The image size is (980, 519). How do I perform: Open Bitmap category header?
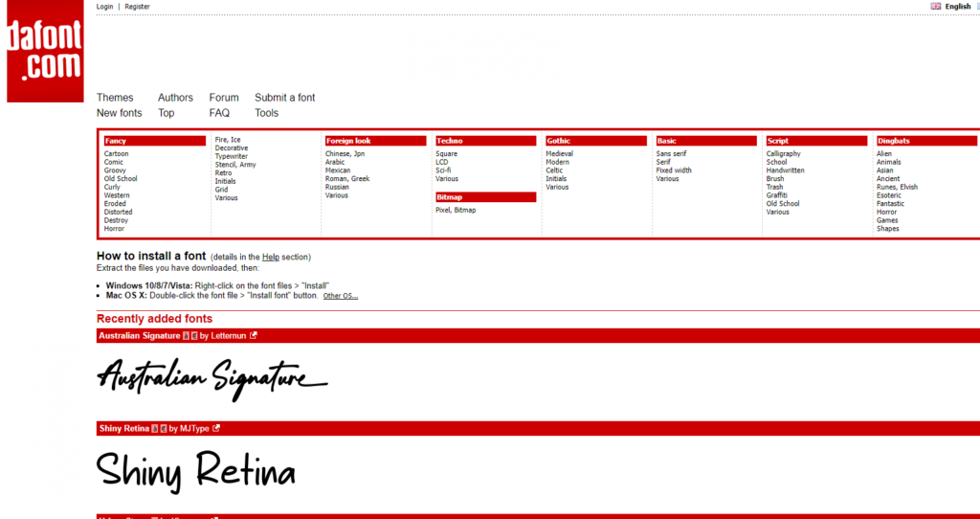click(x=485, y=197)
